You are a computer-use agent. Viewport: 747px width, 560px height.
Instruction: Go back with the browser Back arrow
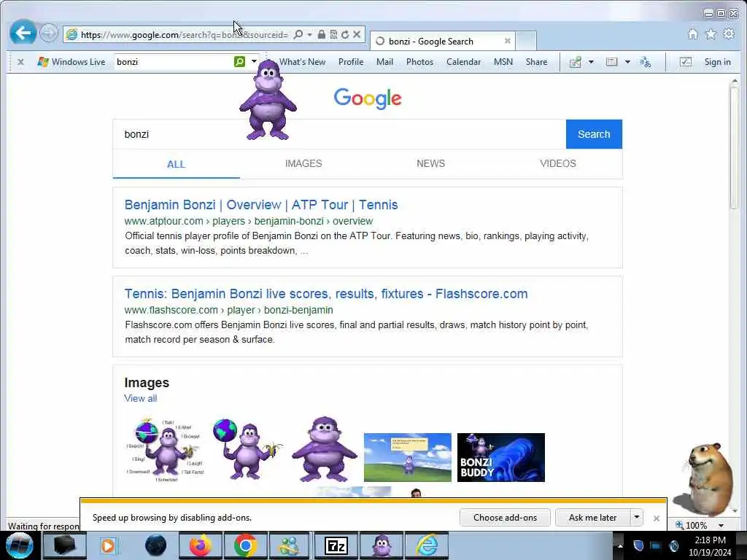coord(23,33)
